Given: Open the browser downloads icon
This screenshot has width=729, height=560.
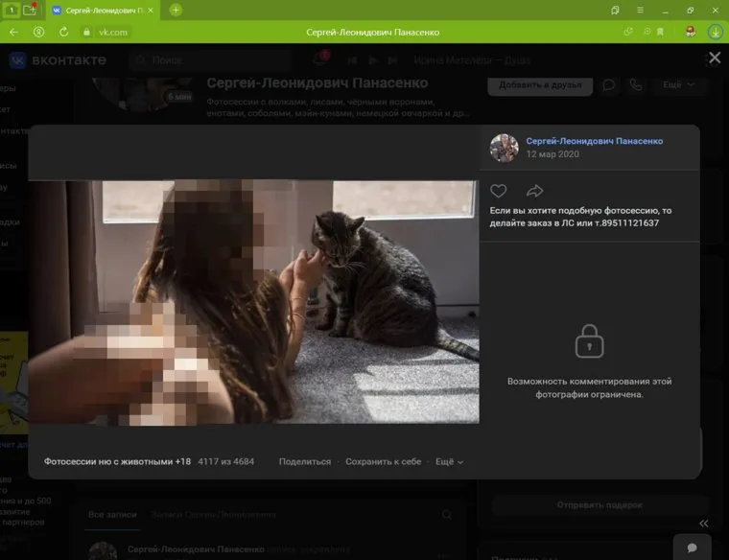Looking at the screenshot, I should pyautogui.click(x=715, y=32).
